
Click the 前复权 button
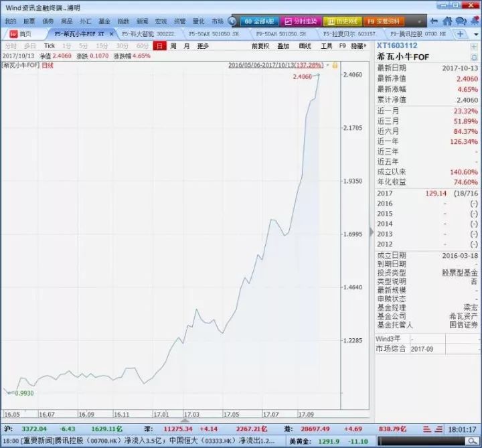pyautogui.click(x=260, y=46)
